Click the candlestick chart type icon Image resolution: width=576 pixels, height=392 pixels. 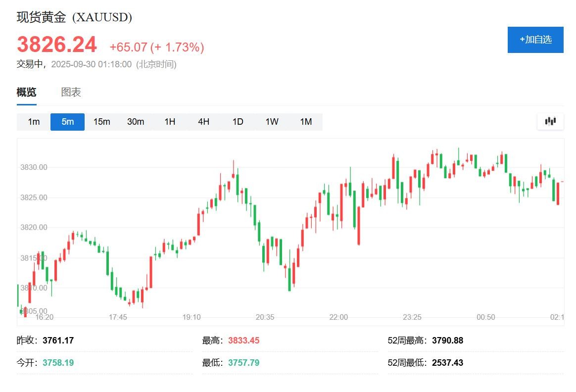[x=550, y=121]
